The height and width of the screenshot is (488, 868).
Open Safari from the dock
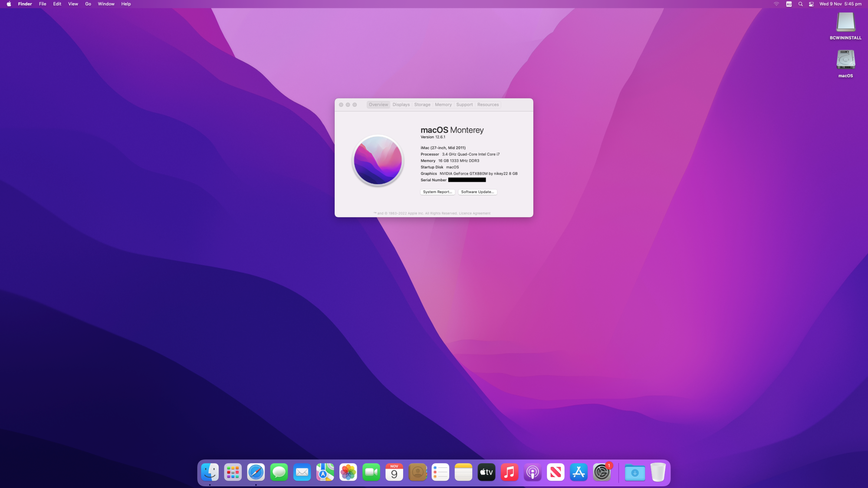[x=256, y=472]
